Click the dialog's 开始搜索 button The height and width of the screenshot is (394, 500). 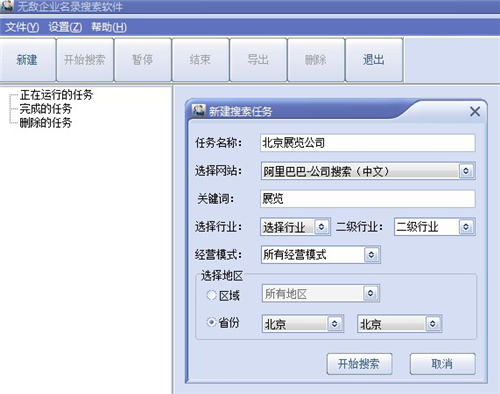pyautogui.click(x=359, y=364)
